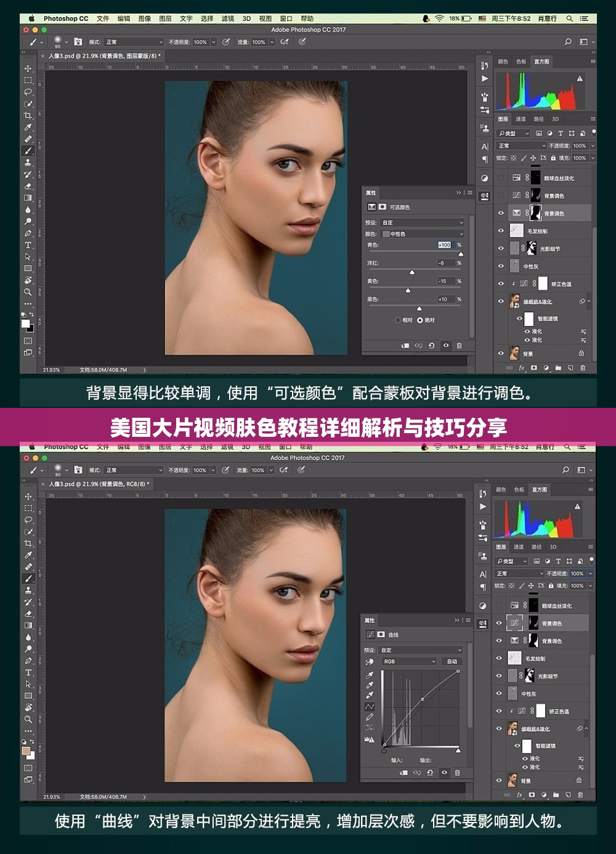616x854 pixels.
Task: Switch to the 通道 tab in the lower window
Action: (519, 547)
